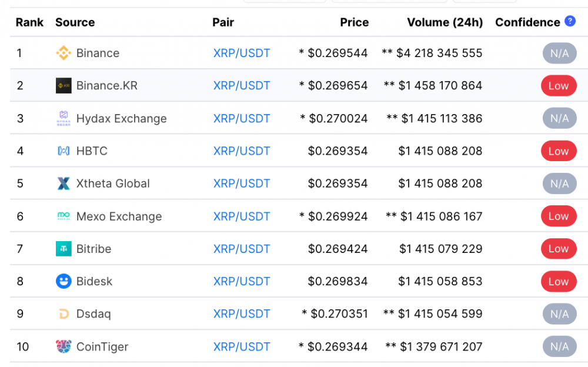Open Binance's XRP/USDT pair link
Viewport: 588px width, 367px height.
point(242,53)
